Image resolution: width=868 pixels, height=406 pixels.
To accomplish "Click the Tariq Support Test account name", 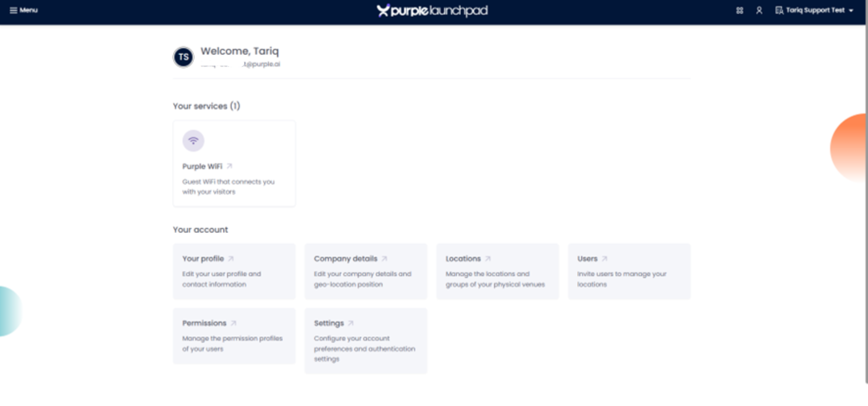I will click(x=815, y=11).
